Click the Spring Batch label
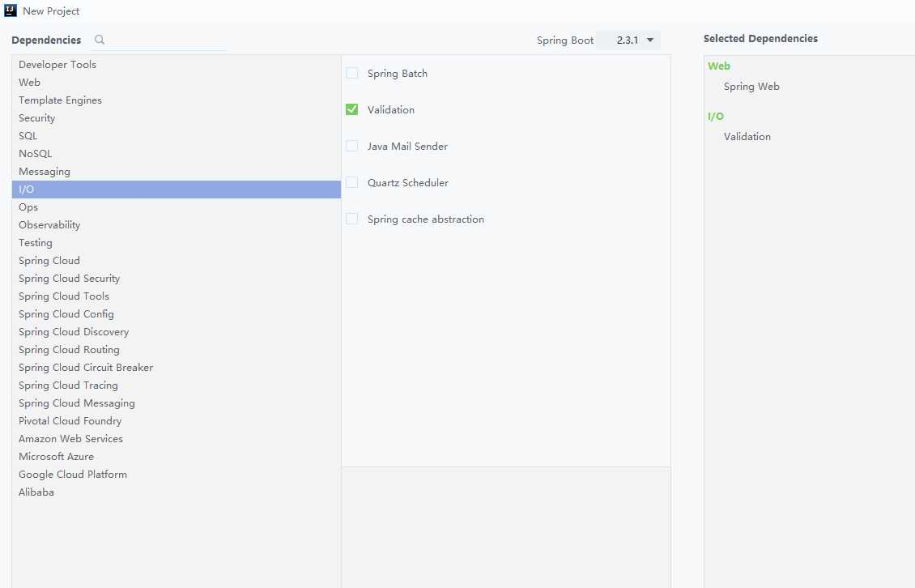The image size is (915, 588). [x=398, y=73]
